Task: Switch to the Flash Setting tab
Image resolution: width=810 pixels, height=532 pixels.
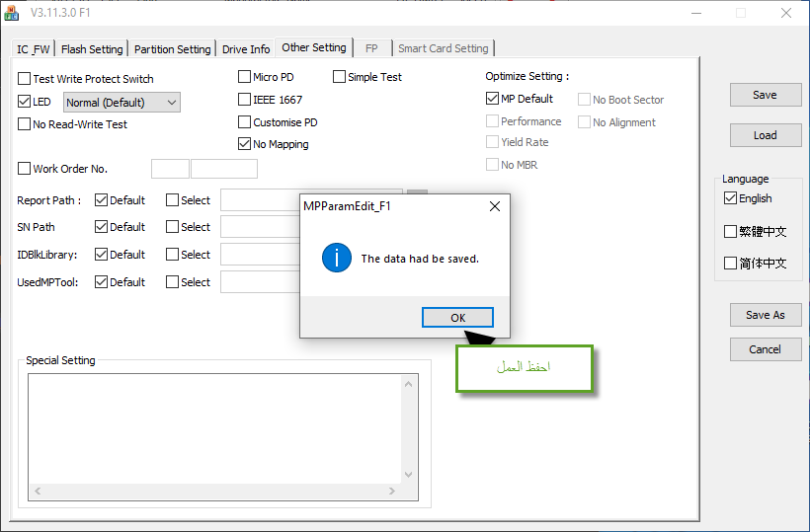Action: tap(92, 49)
